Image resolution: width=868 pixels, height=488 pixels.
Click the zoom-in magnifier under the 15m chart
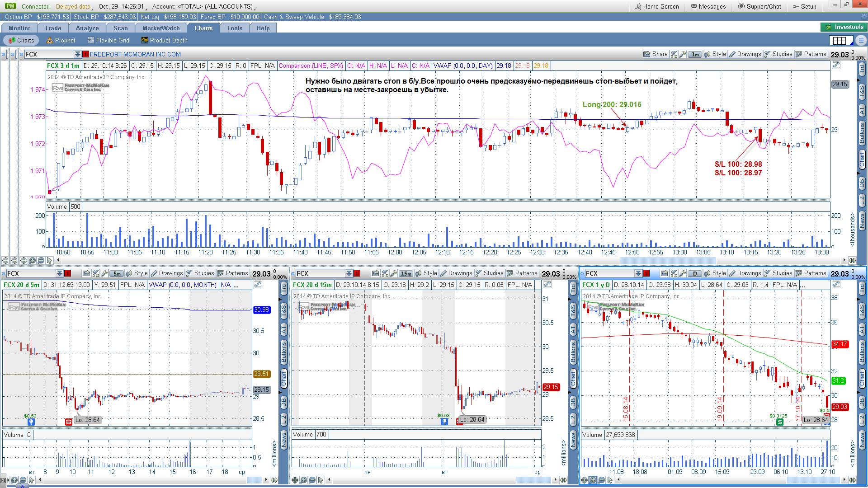click(304, 480)
